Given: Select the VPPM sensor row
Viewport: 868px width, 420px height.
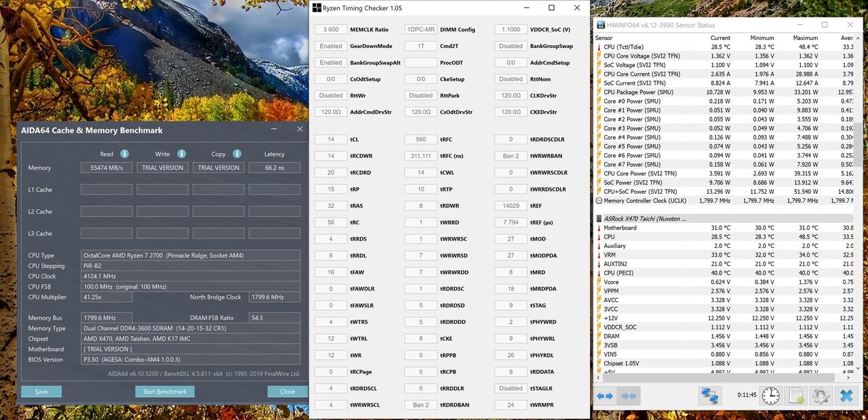Looking at the screenshot, I should click(724, 291).
